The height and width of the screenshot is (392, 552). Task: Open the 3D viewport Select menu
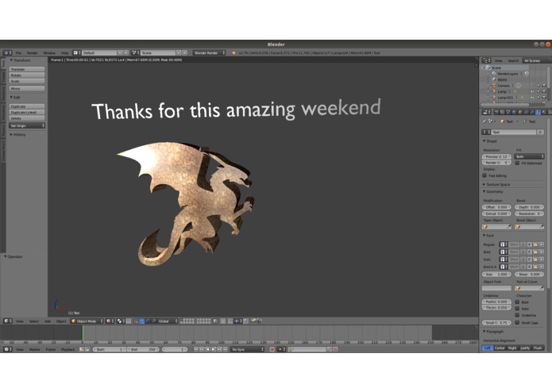click(34, 321)
